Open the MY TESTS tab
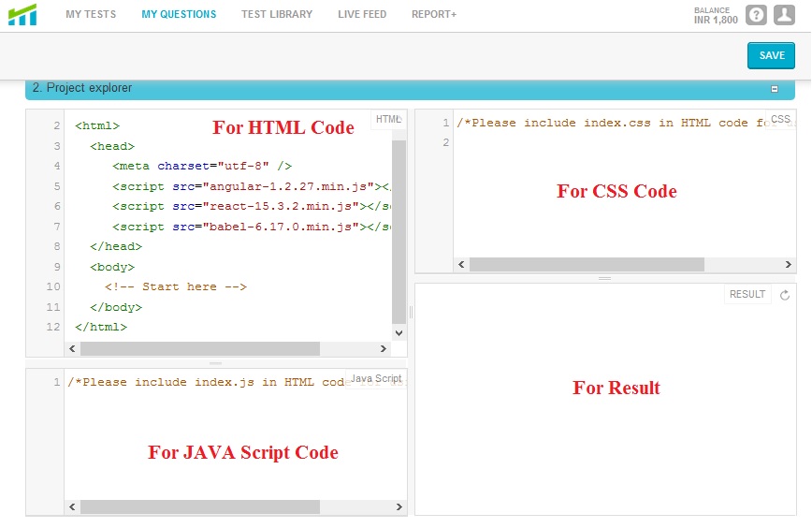 pyautogui.click(x=91, y=14)
